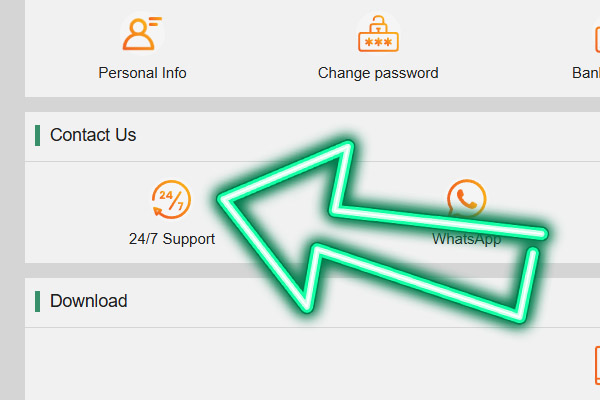This screenshot has height=400, width=600.
Task: Click the green bar beside Download
Action: click(38, 301)
